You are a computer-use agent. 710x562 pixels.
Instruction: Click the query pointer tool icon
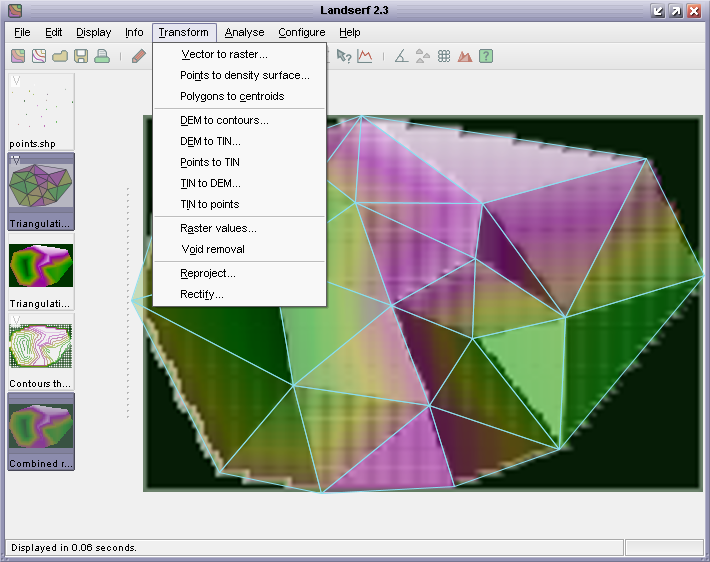tap(344, 56)
